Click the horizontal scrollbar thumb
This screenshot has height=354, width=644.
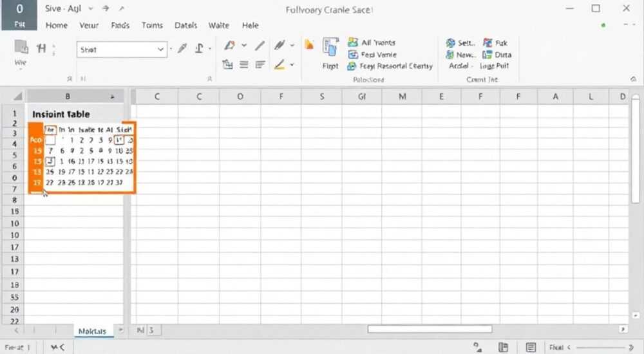tap(430, 330)
